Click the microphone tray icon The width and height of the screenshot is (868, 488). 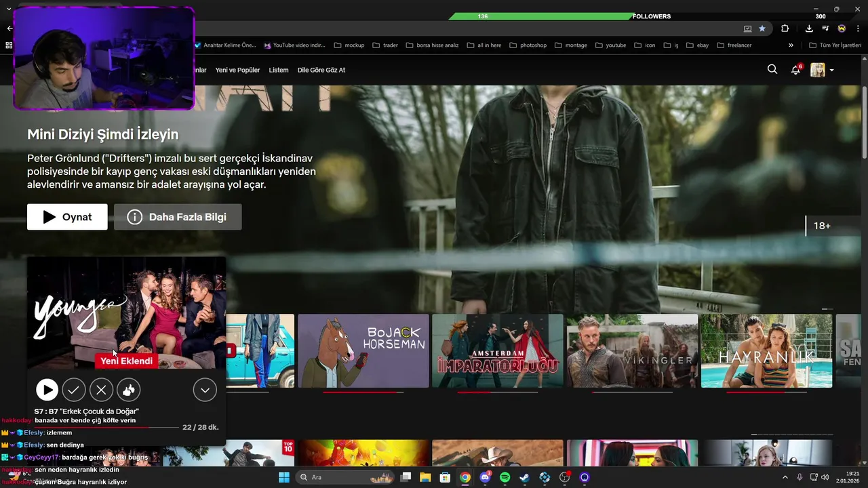point(800,477)
